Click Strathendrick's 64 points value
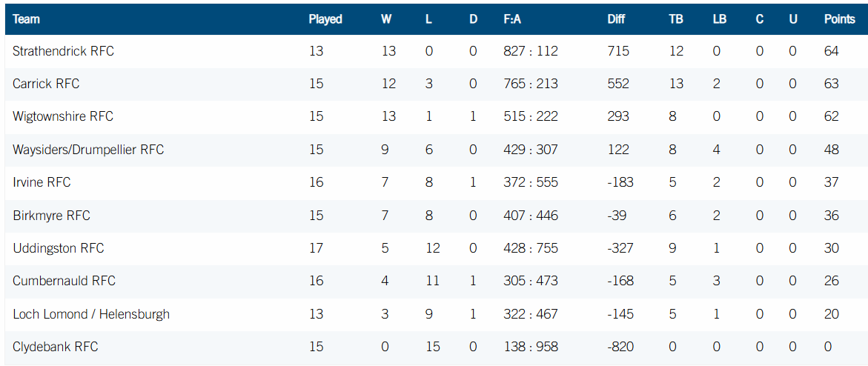The width and height of the screenshot is (868, 366). (x=832, y=52)
